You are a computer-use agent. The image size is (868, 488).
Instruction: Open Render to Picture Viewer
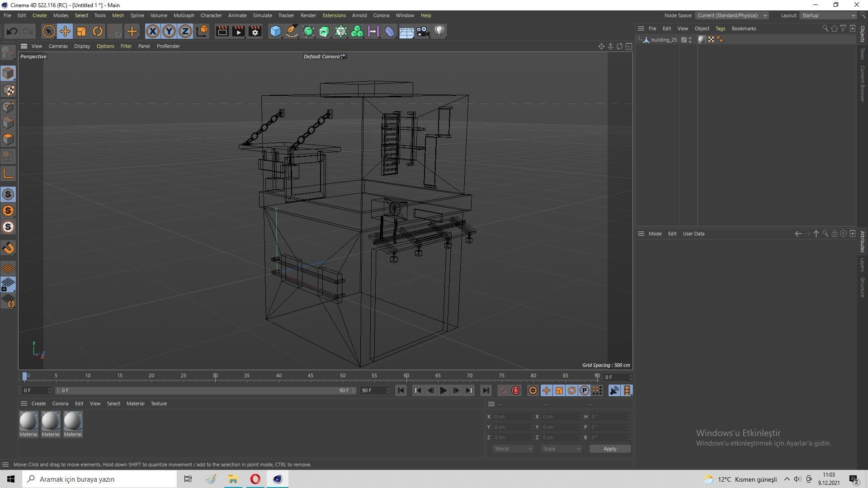[x=238, y=31]
